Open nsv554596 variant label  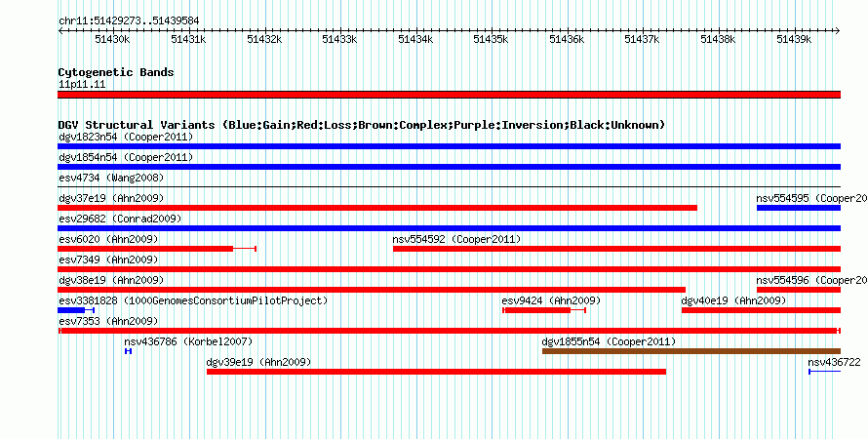[x=811, y=280]
